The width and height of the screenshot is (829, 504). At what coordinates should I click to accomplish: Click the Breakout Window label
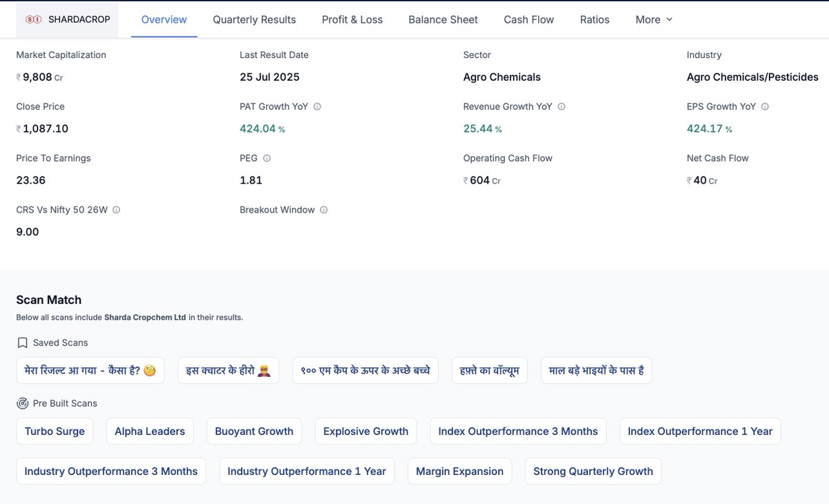(277, 210)
